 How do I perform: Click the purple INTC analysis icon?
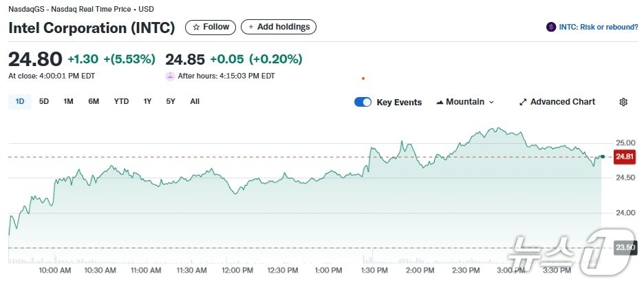pyautogui.click(x=550, y=28)
